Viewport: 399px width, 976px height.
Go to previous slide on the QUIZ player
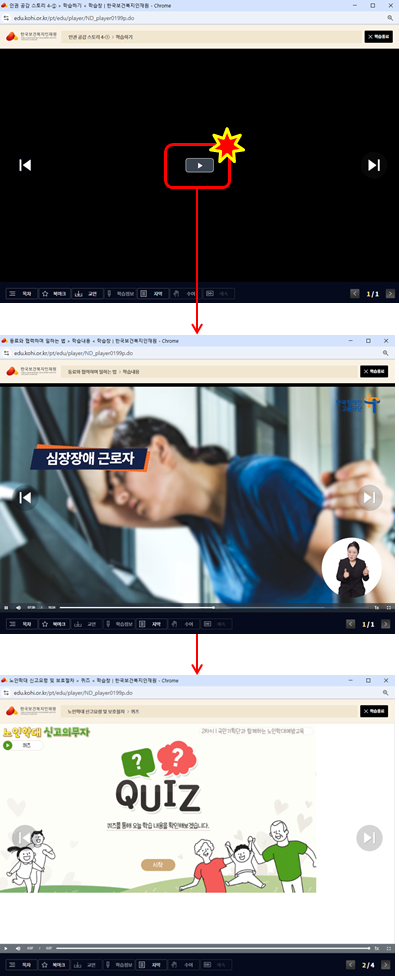[25, 837]
